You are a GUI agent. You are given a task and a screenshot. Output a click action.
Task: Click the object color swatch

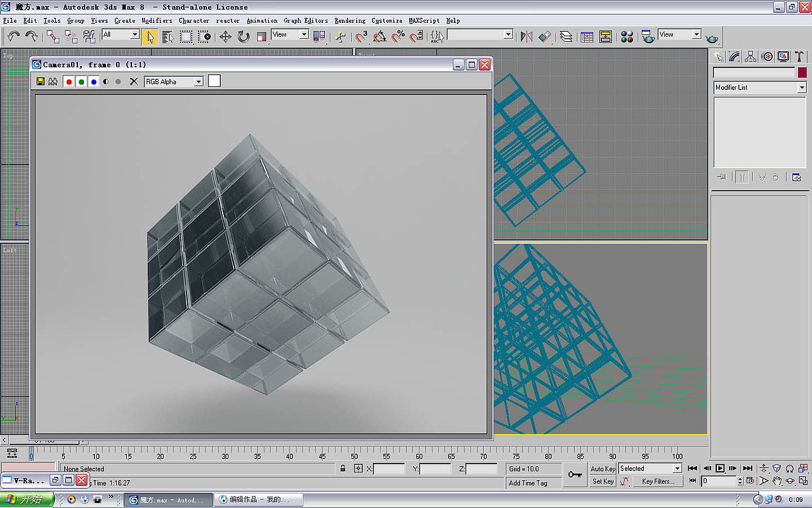tap(802, 72)
